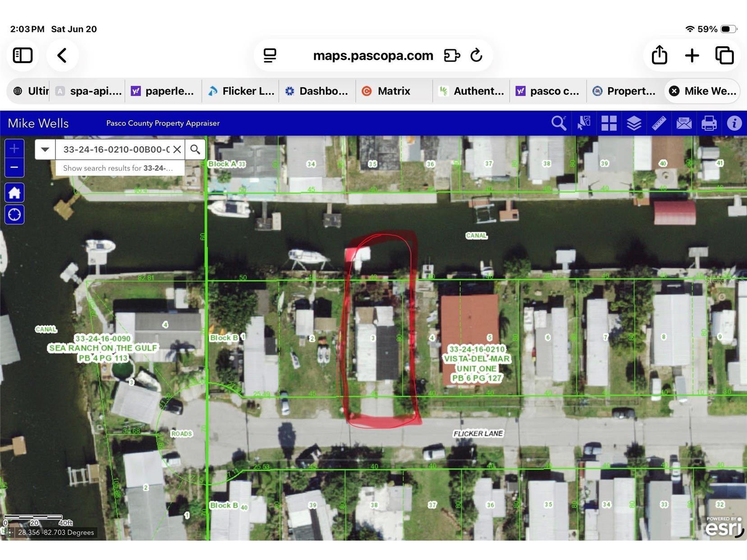Open a new browser tab
The height and width of the screenshot is (560, 747).
pos(692,55)
